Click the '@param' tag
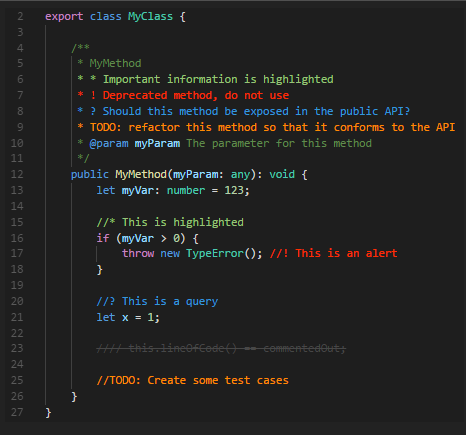 pos(109,143)
